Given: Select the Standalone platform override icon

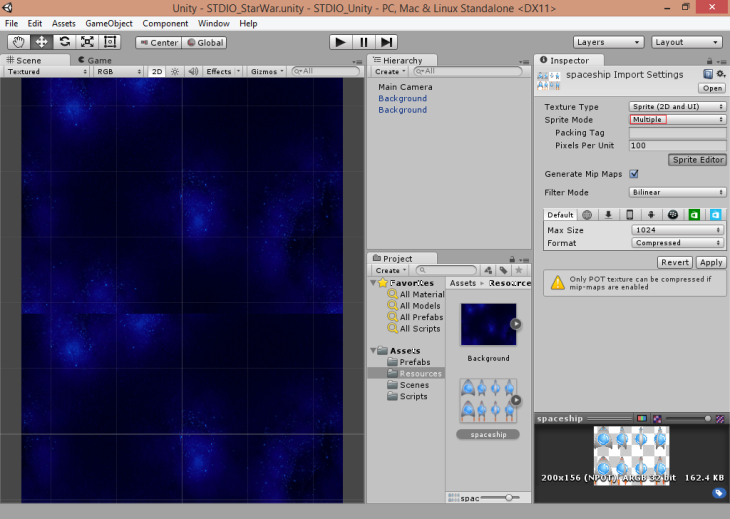Looking at the screenshot, I should coord(608,215).
